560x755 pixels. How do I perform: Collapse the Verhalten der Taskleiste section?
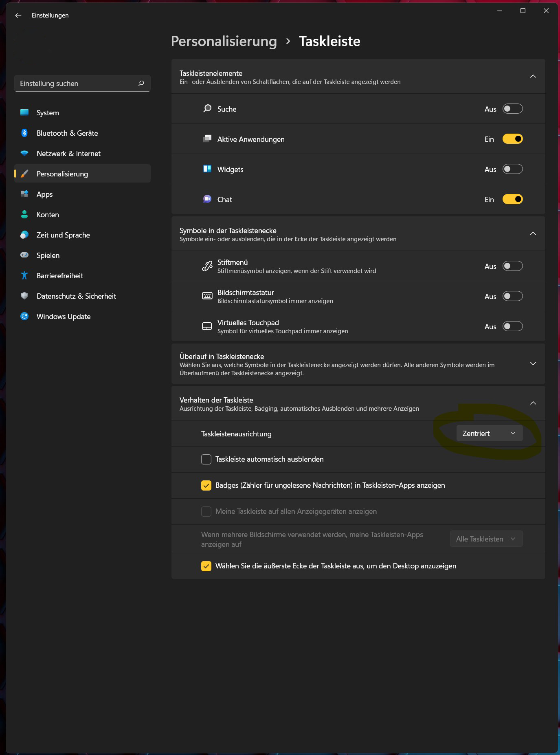pos(533,403)
